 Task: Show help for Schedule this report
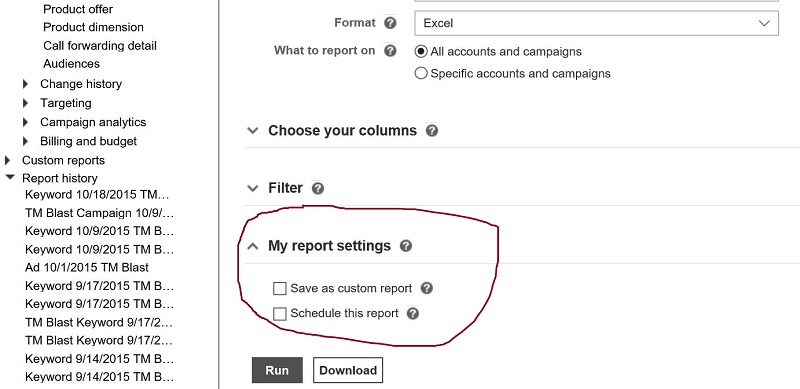pos(413,313)
